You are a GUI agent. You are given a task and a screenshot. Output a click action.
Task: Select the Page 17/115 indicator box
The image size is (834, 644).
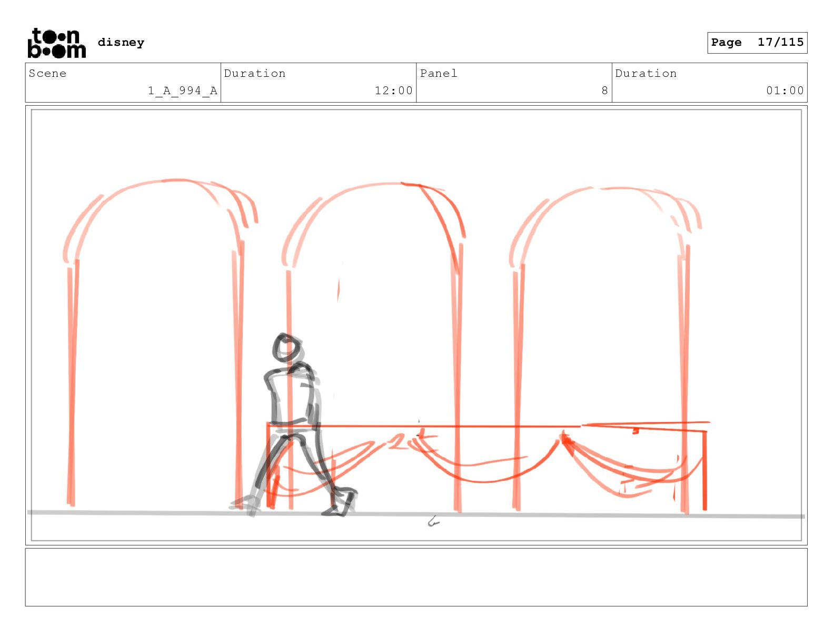[757, 43]
